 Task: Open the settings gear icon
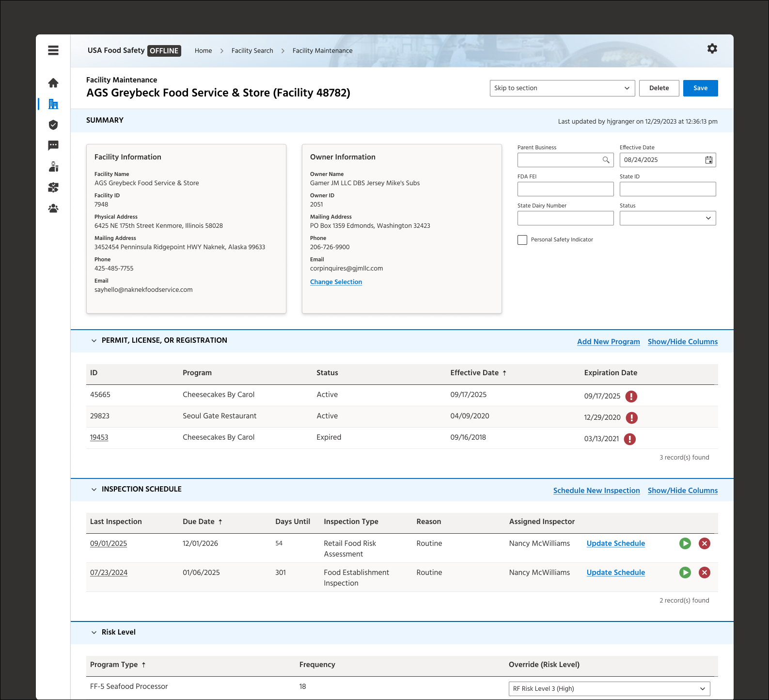click(712, 48)
